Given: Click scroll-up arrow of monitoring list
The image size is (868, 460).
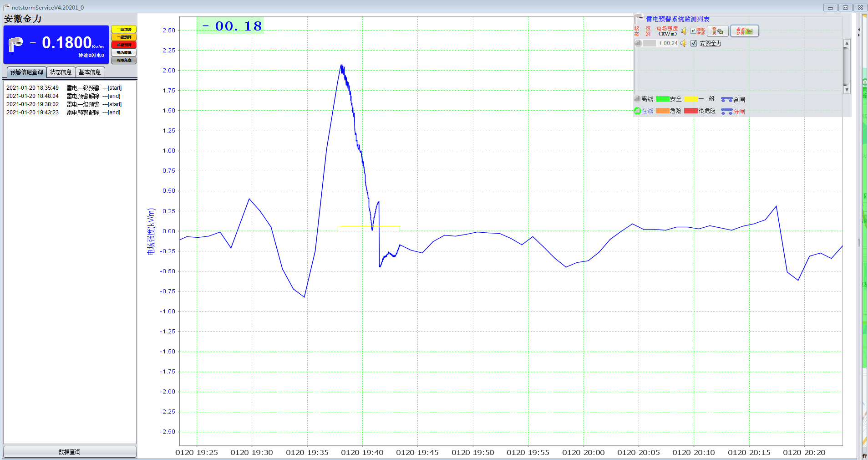Looking at the screenshot, I should [x=847, y=43].
